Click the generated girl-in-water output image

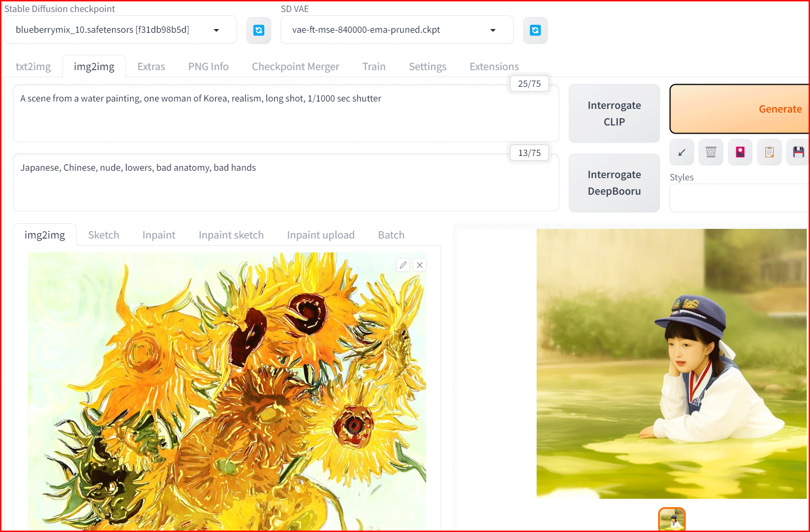[x=671, y=364]
